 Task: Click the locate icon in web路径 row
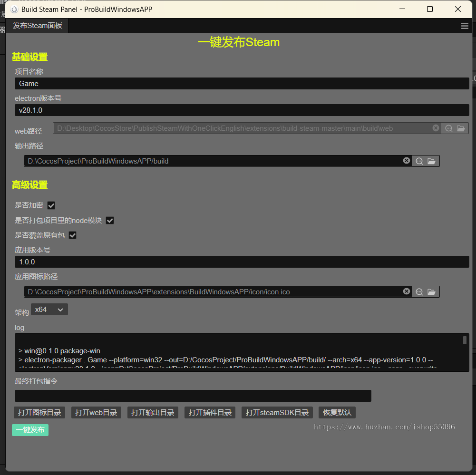tap(449, 128)
